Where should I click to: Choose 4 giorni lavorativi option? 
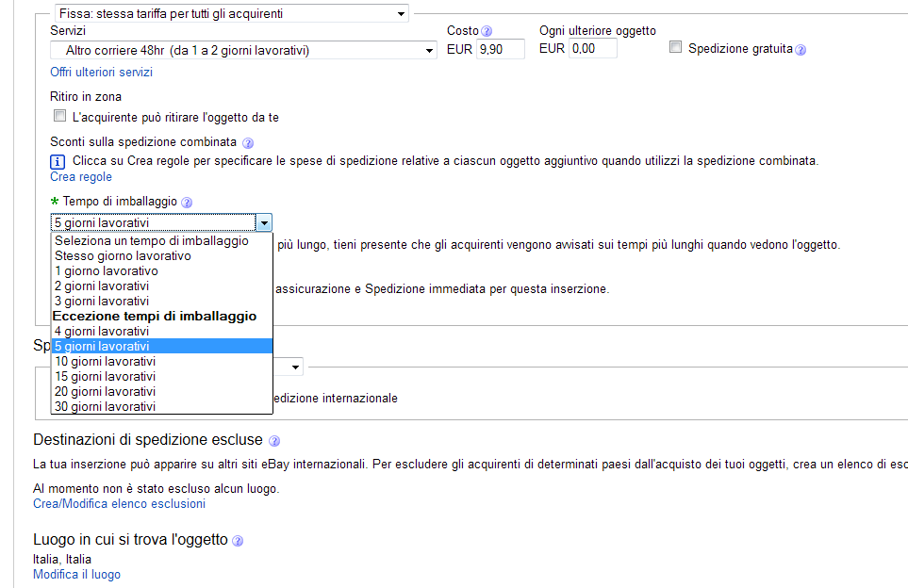point(161,331)
